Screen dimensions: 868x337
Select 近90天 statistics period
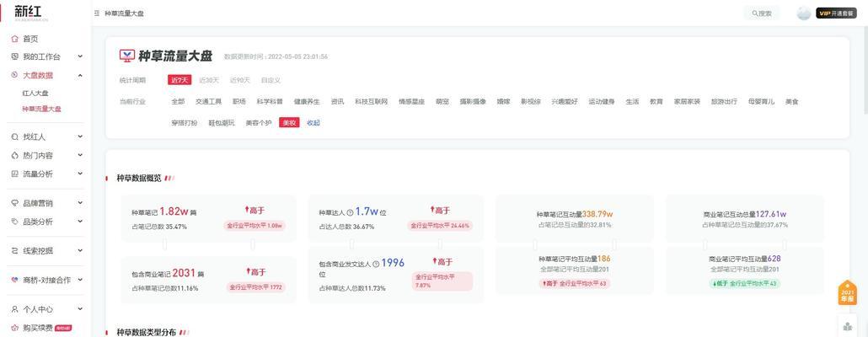click(239, 80)
